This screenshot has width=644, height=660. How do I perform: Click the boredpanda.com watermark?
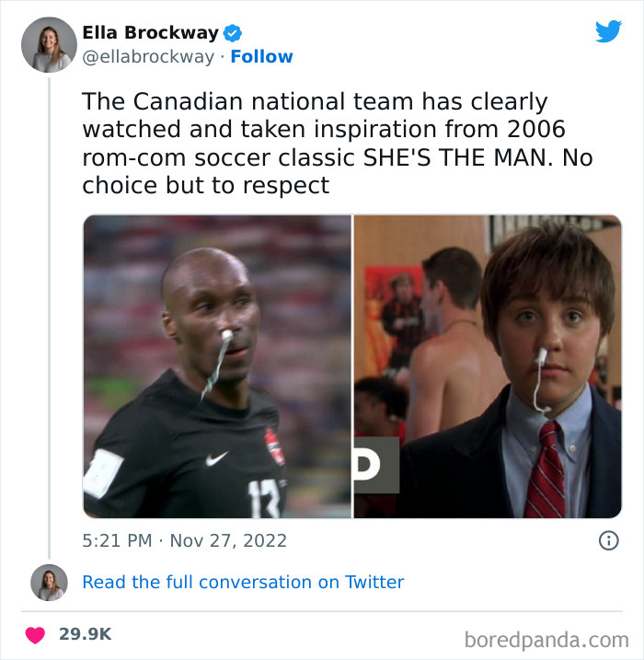tap(546, 641)
